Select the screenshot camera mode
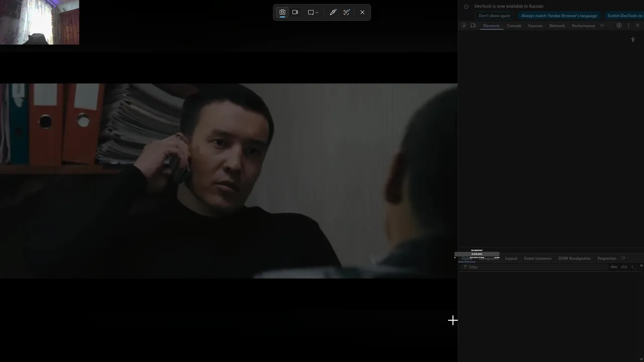This screenshot has width=644, height=362. [282, 12]
